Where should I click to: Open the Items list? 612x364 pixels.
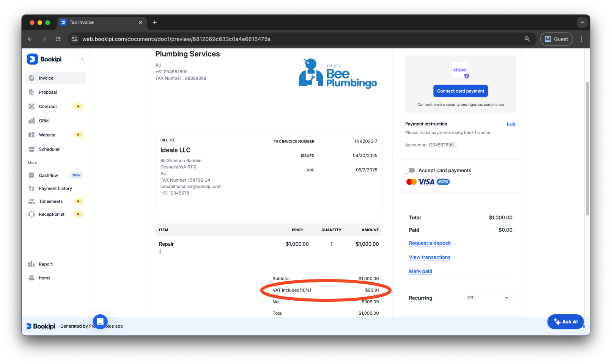click(x=44, y=278)
